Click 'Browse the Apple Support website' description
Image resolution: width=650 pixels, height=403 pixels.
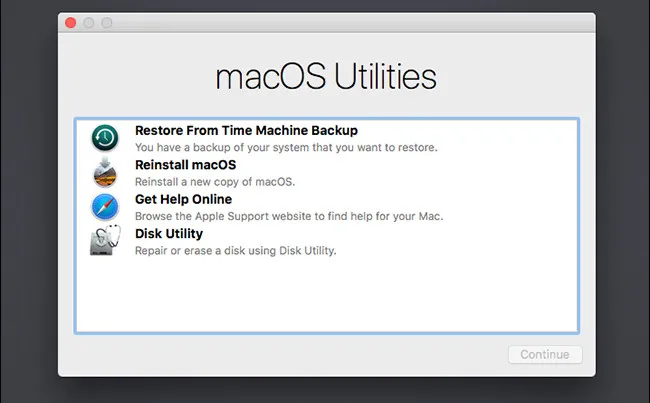tap(289, 216)
